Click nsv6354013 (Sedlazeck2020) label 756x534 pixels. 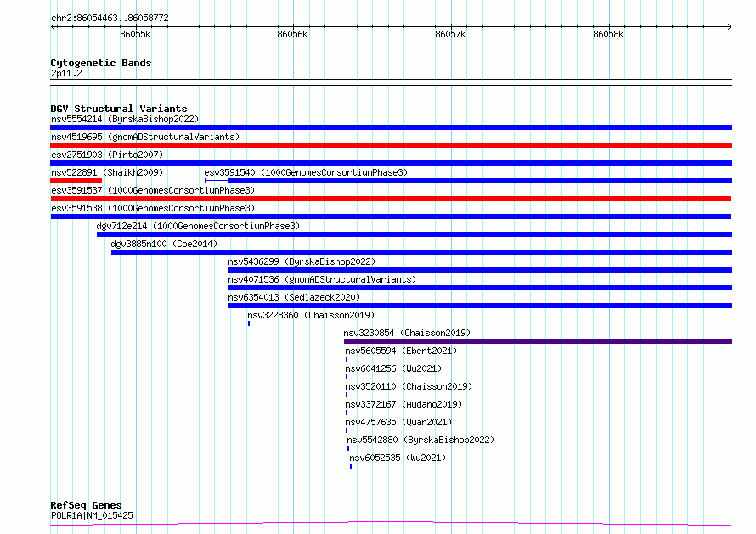(294, 297)
